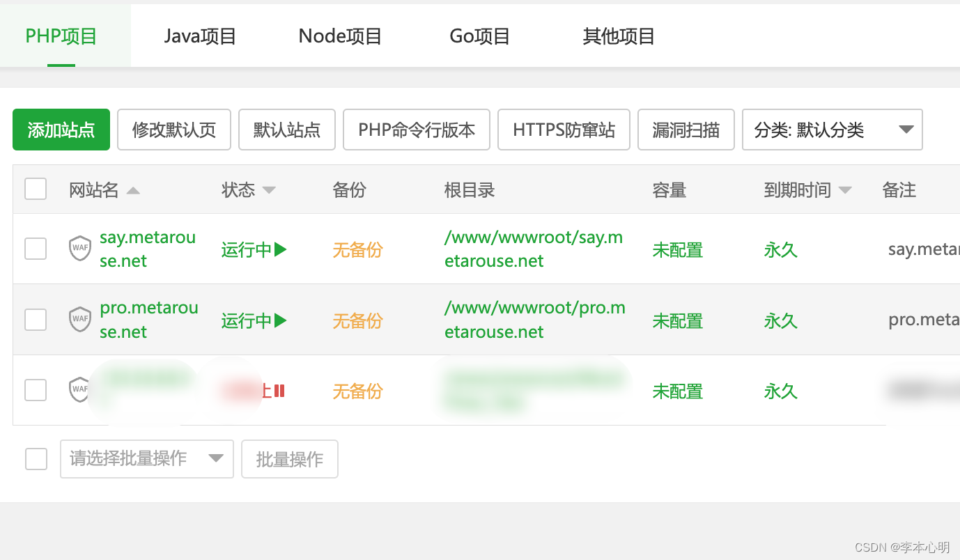Check the say.metarouse.net row checkbox

point(36,249)
